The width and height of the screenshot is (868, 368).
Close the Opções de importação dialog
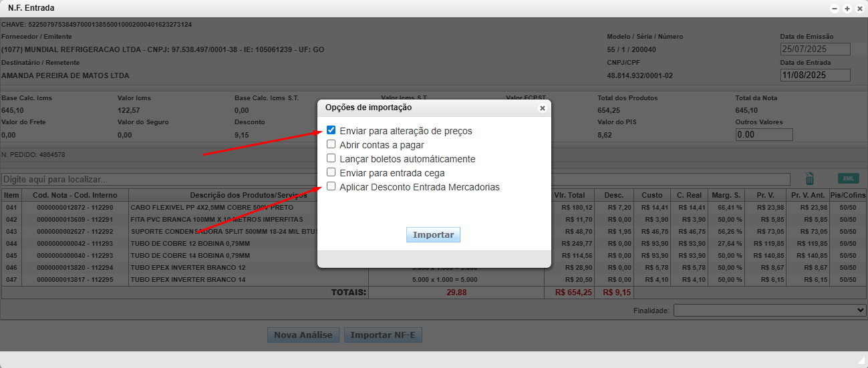542,108
